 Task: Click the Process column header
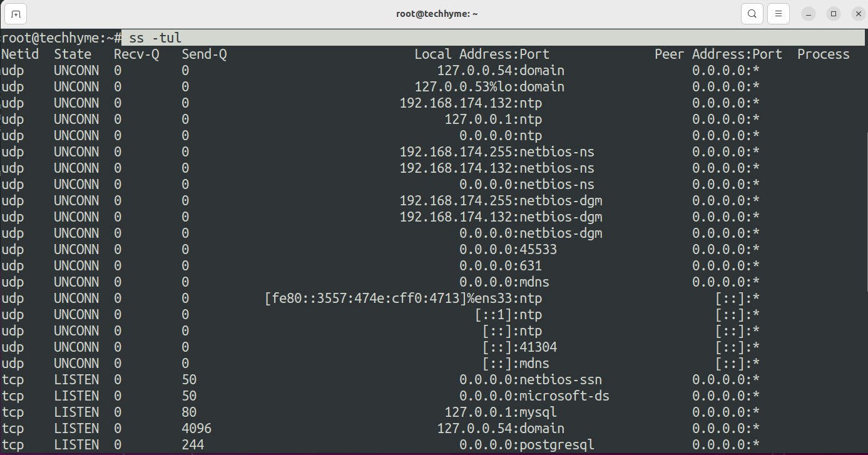tap(824, 54)
